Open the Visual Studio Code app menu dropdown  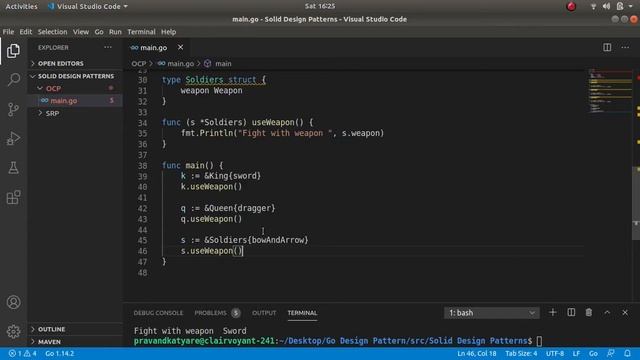coord(88,6)
